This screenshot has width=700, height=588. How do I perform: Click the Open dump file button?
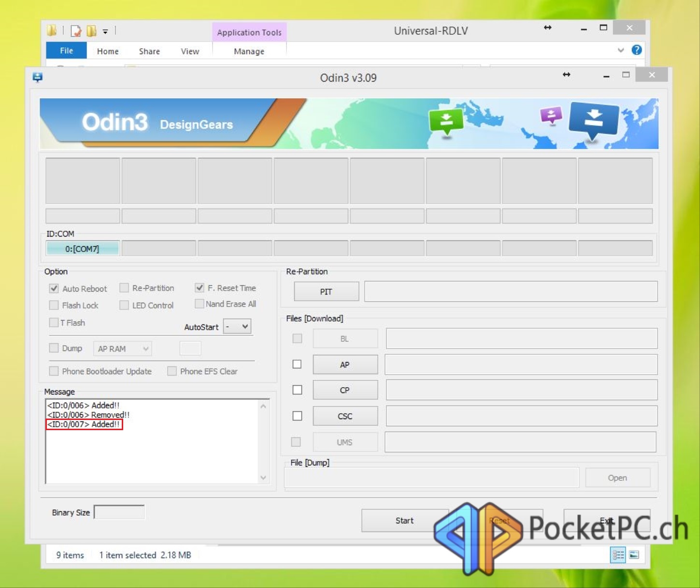click(x=617, y=477)
